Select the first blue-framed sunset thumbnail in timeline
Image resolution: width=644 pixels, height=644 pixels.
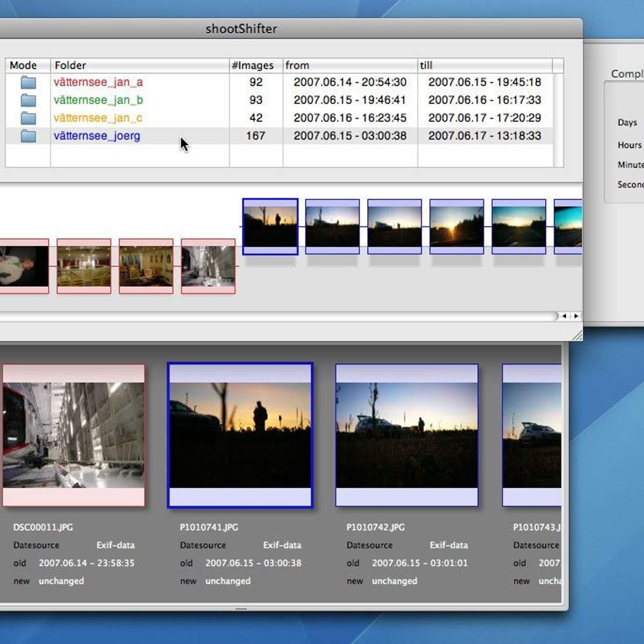pyautogui.click(x=270, y=225)
